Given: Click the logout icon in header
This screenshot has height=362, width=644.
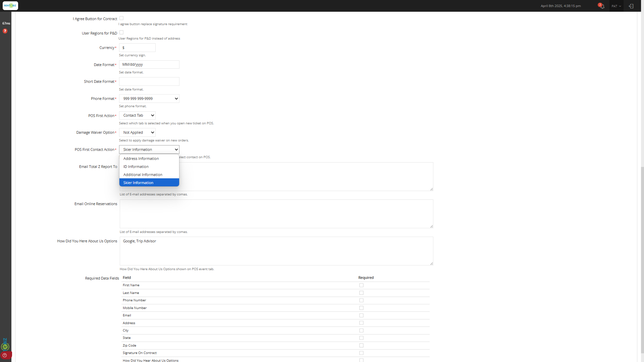Looking at the screenshot, I should pyautogui.click(x=631, y=6).
